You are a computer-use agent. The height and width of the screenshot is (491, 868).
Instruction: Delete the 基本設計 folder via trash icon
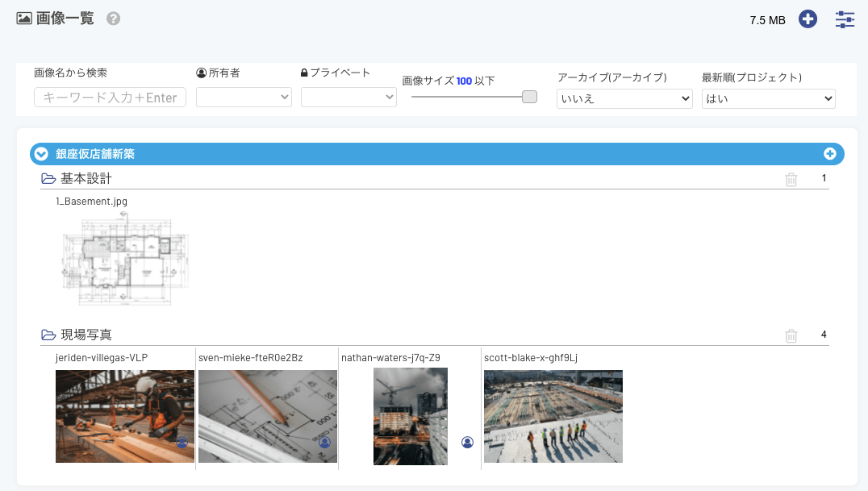tap(791, 179)
